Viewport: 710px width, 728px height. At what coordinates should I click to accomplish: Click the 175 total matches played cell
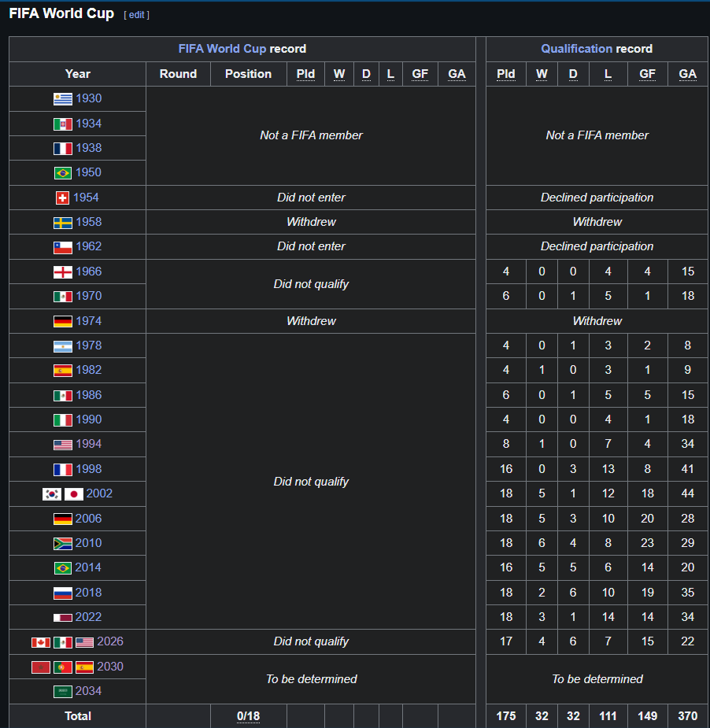click(506, 716)
